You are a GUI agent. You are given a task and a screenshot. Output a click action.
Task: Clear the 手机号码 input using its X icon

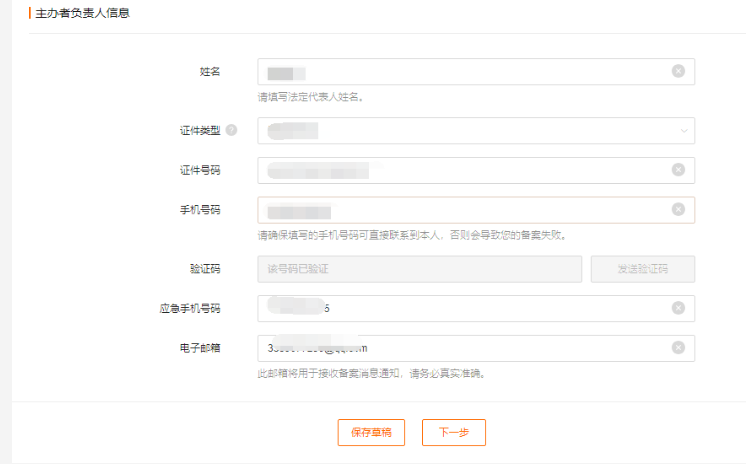click(x=678, y=210)
